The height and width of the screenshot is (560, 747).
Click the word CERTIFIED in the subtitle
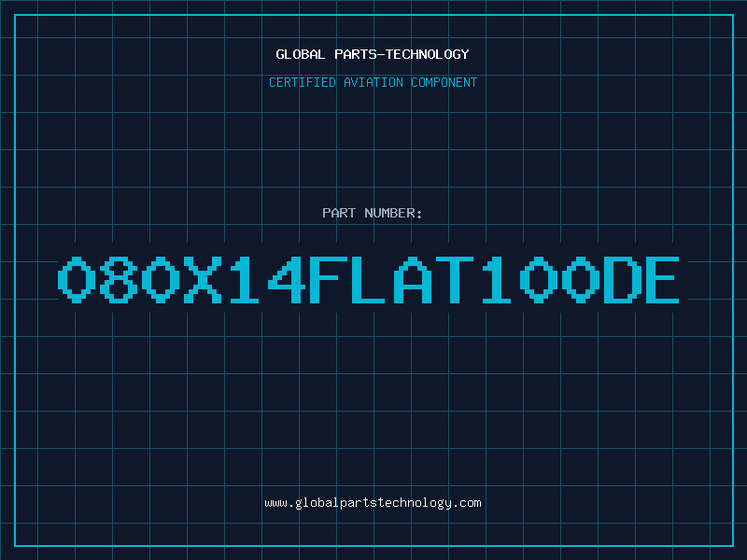tap(303, 82)
